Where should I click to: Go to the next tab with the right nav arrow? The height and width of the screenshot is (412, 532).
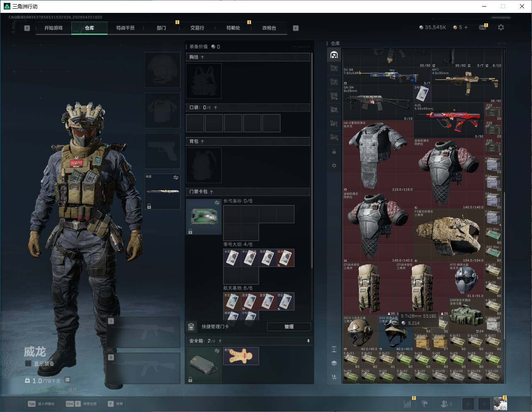295,28
